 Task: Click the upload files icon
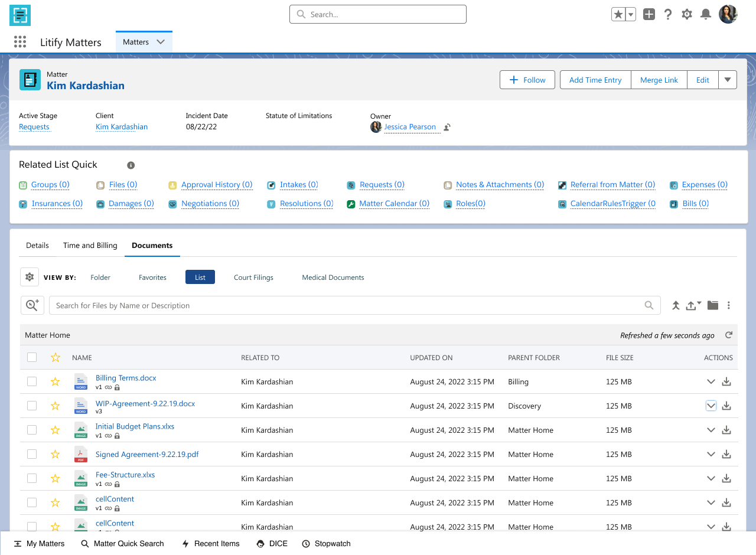pyautogui.click(x=693, y=305)
